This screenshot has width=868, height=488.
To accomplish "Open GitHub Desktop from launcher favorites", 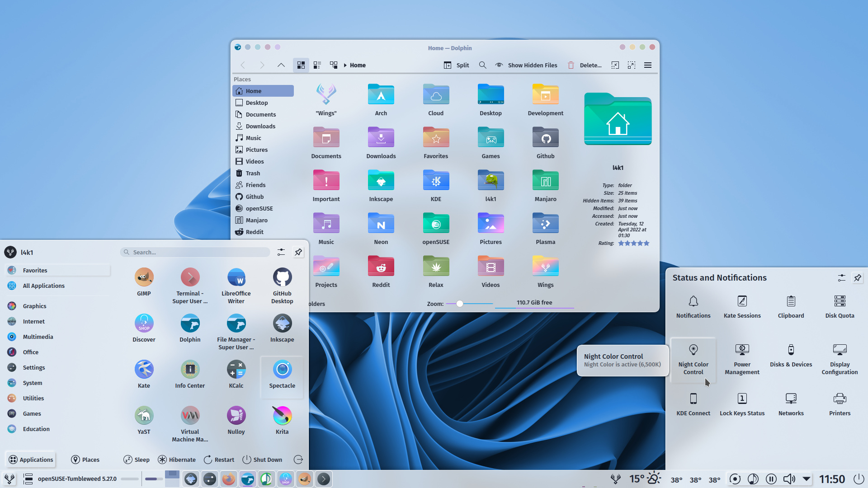I will (282, 286).
